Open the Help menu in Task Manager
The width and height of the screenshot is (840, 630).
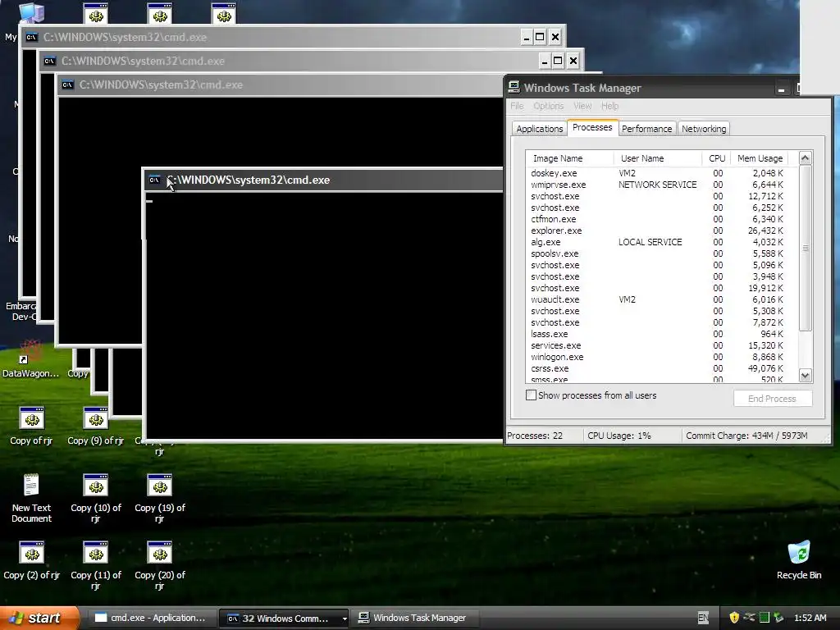[609, 106]
